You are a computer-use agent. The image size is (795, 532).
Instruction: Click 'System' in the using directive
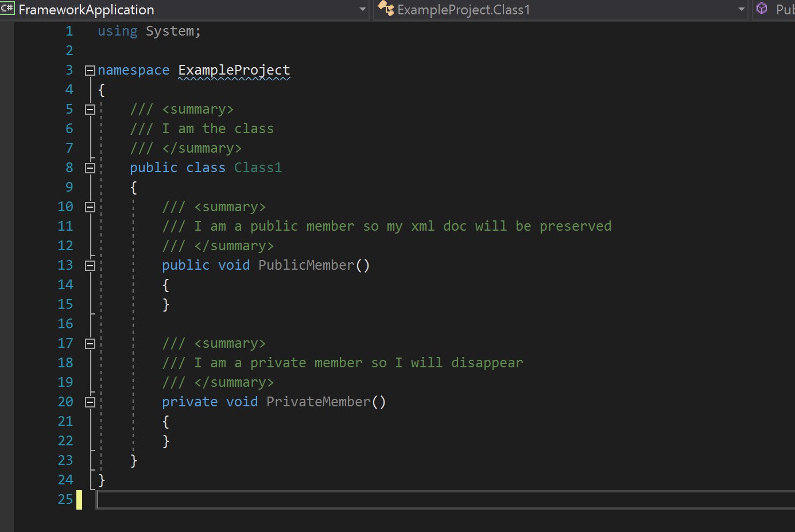tap(170, 31)
